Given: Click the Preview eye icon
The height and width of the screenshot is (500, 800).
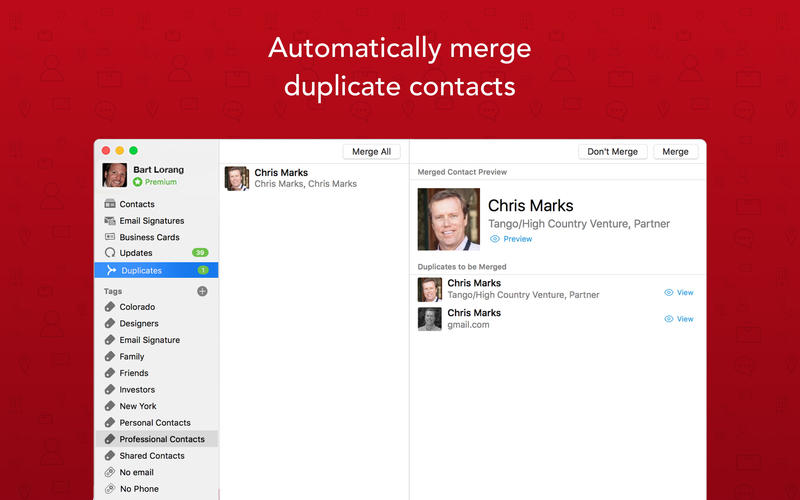Looking at the screenshot, I should click(494, 239).
